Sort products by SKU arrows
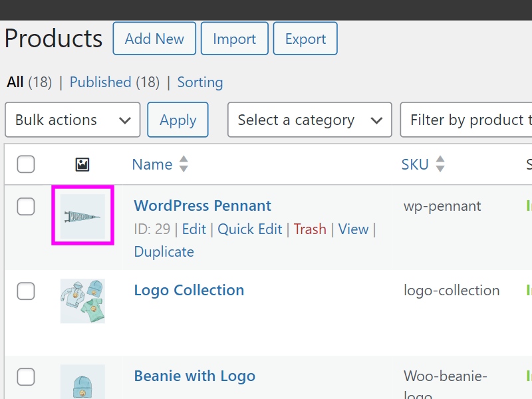532x399 pixels. [x=440, y=164]
